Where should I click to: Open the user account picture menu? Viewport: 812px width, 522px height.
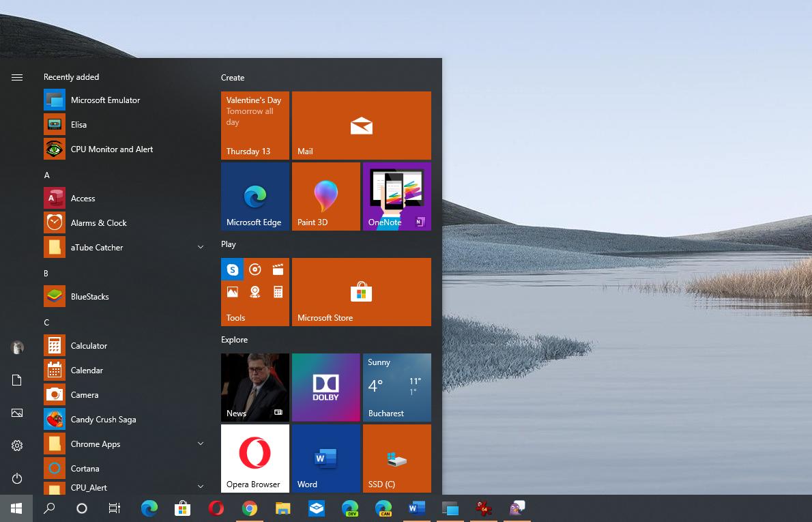[17, 347]
